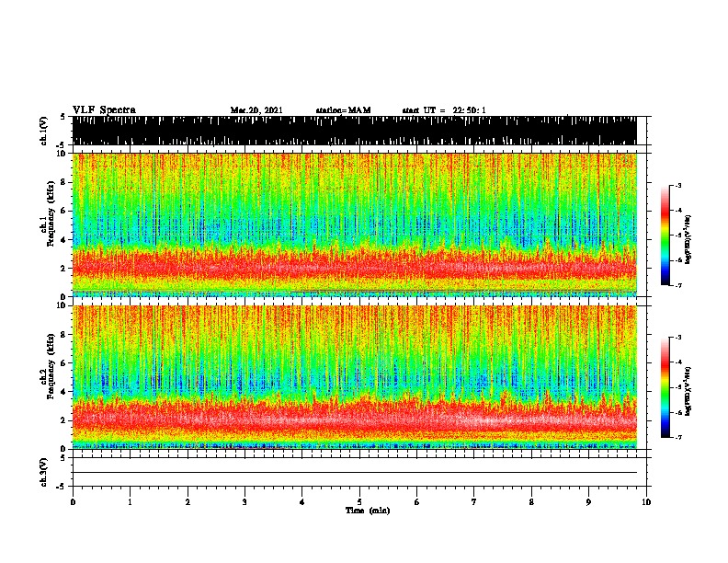The image size is (728, 563).
Task: Click the '-3' label on ch.2 color bar
Action: pos(678,338)
